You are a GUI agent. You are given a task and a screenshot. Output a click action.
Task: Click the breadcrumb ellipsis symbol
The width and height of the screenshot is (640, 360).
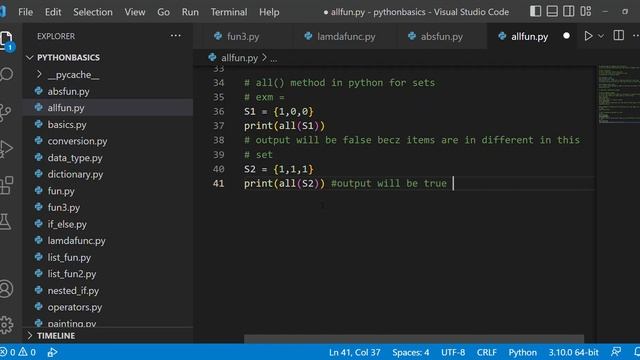273,58
